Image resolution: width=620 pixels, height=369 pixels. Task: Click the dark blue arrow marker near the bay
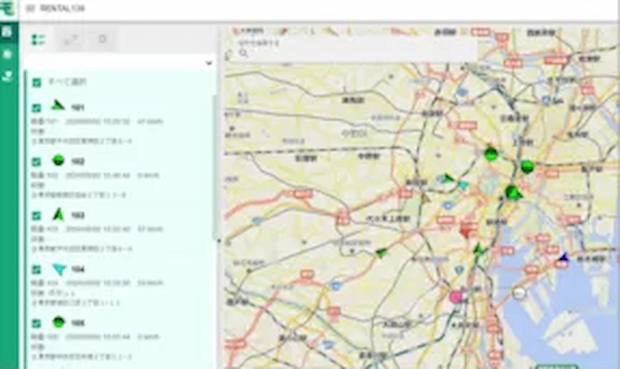[x=563, y=257]
